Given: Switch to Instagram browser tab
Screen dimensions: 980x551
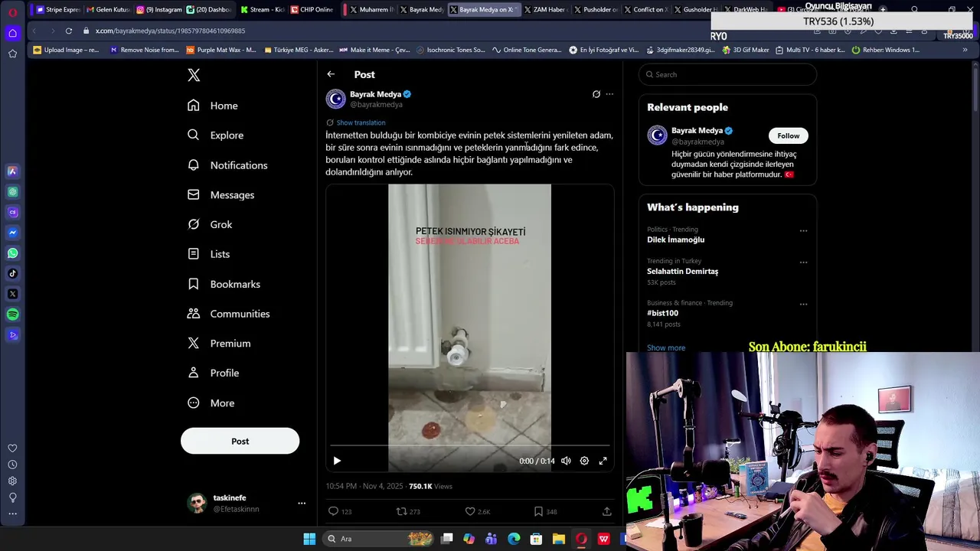Looking at the screenshot, I should 159,10.
